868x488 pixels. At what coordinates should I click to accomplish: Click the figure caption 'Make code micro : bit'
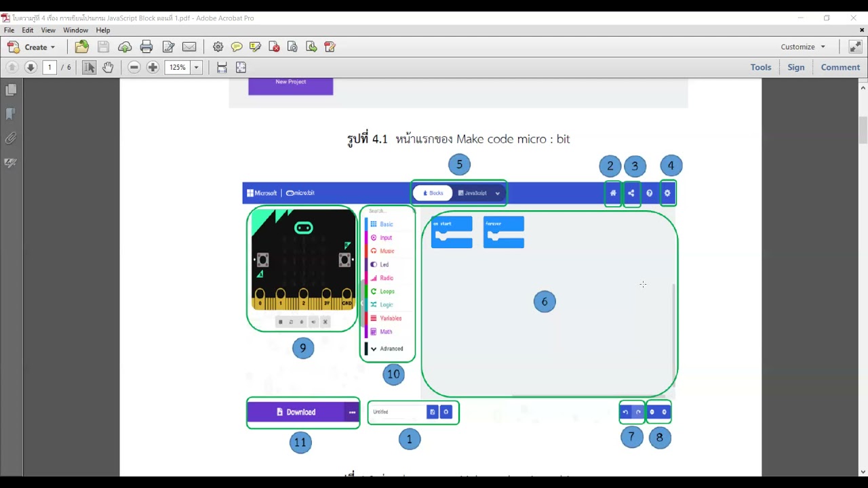(513, 139)
